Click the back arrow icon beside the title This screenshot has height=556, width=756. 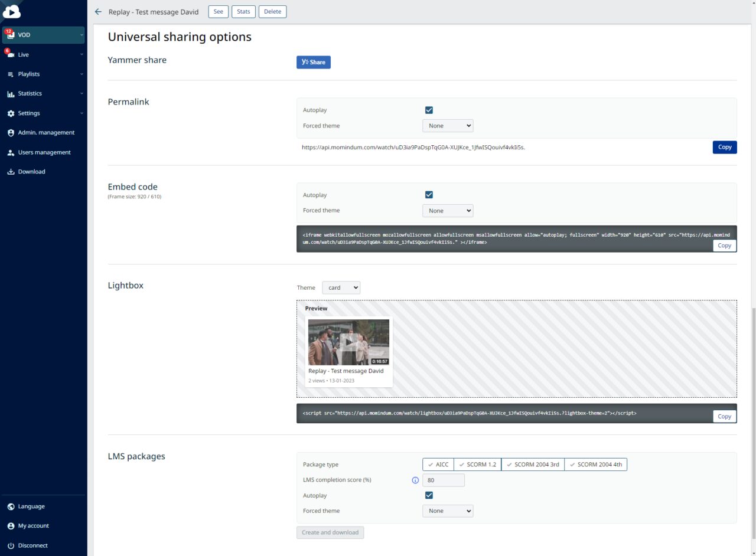pyautogui.click(x=98, y=12)
